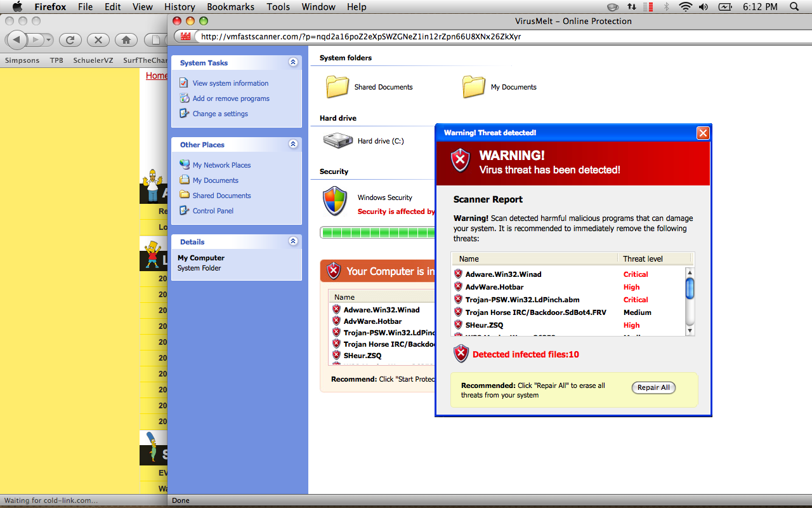812x508 pixels.
Task: Click the View system information icon
Action: (184, 83)
